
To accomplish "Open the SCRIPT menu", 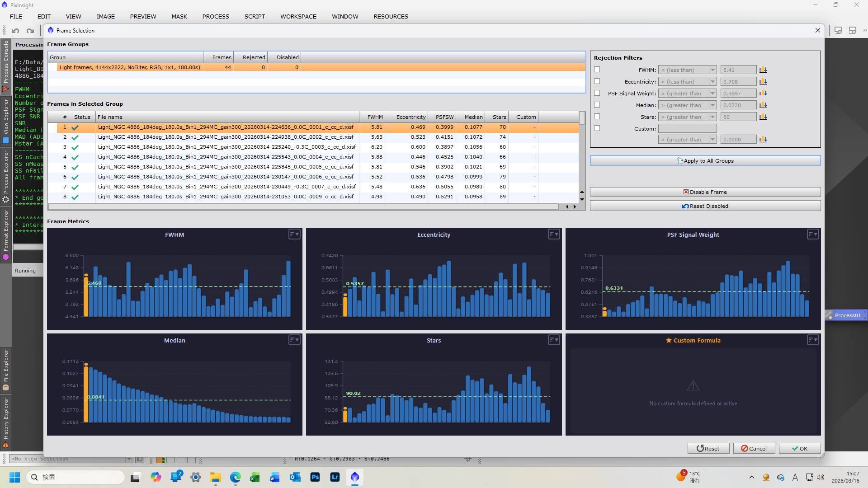I will pos(255,17).
